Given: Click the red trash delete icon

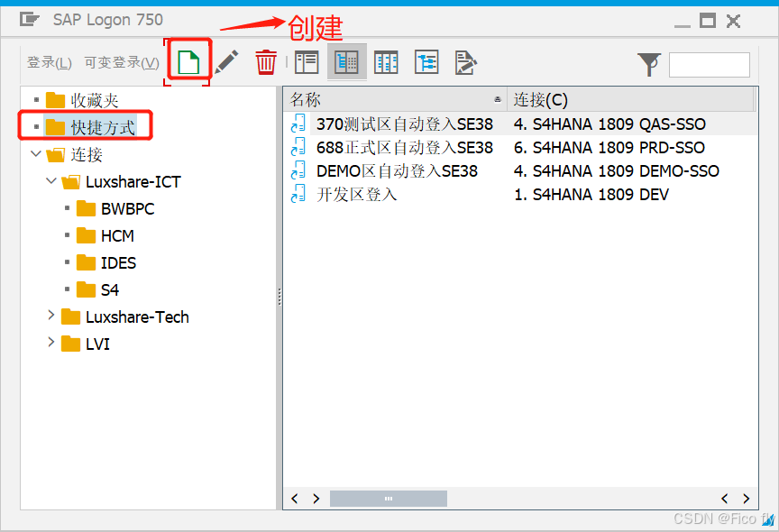Looking at the screenshot, I should point(266,62).
